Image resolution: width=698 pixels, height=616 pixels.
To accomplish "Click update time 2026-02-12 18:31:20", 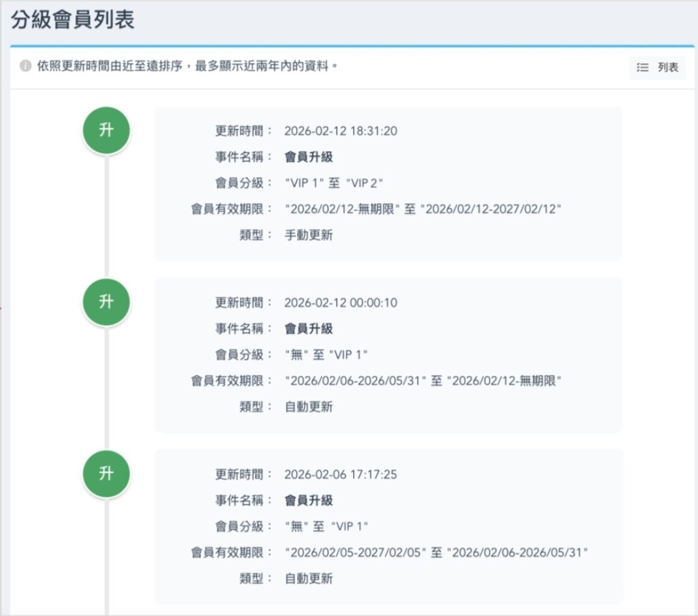I will click(x=340, y=131).
